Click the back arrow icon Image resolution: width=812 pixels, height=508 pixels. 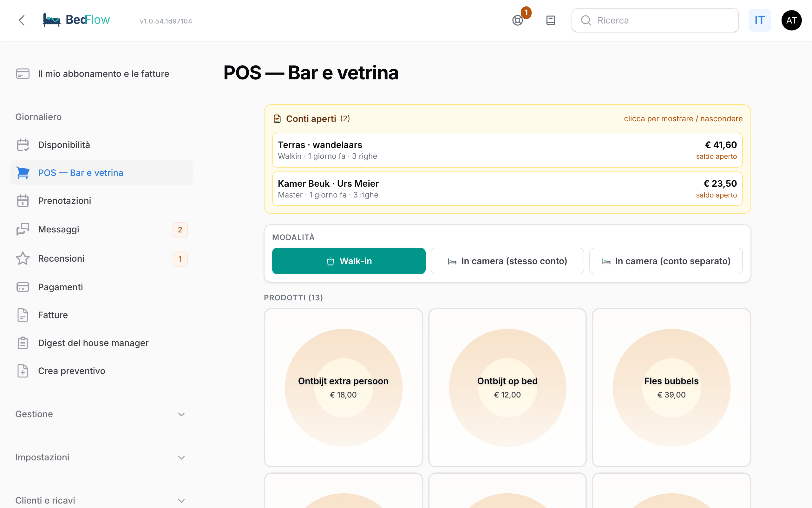22,21
